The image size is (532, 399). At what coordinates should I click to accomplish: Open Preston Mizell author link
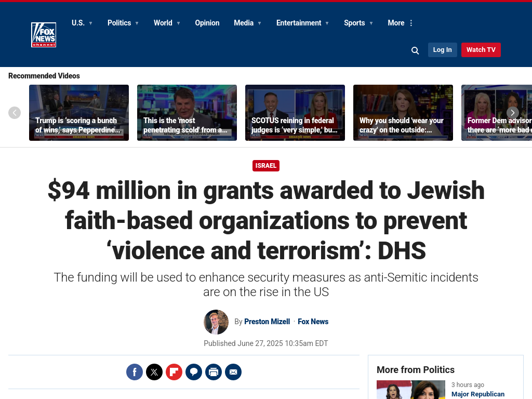[267, 322]
